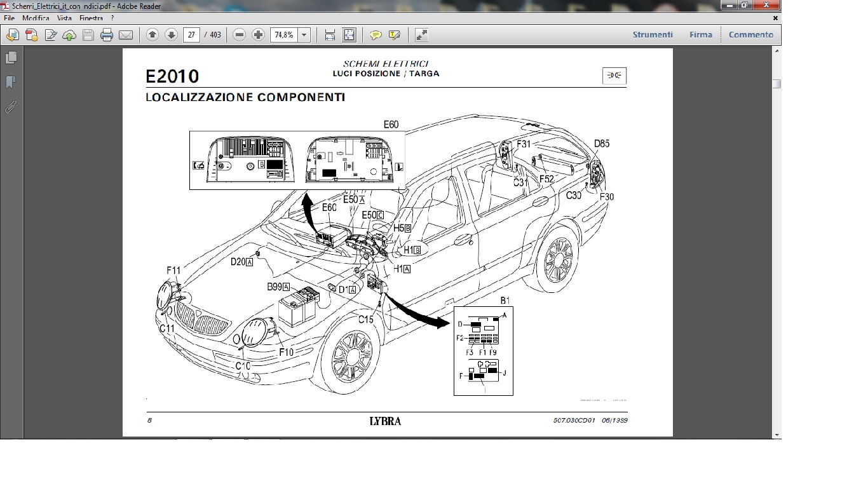Zoom out using the minus button

coord(239,35)
